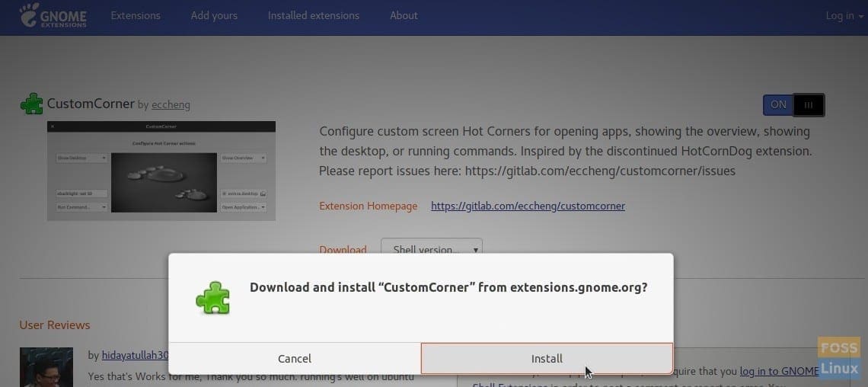The width and height of the screenshot is (868, 387).
Task: Open the Shell version dropdown
Action: pos(431,248)
